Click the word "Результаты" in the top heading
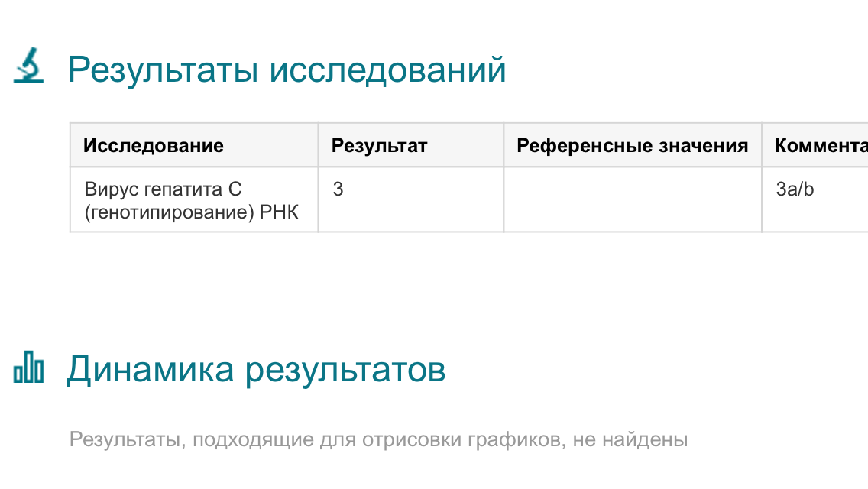The width and height of the screenshot is (868, 489). click(x=164, y=70)
